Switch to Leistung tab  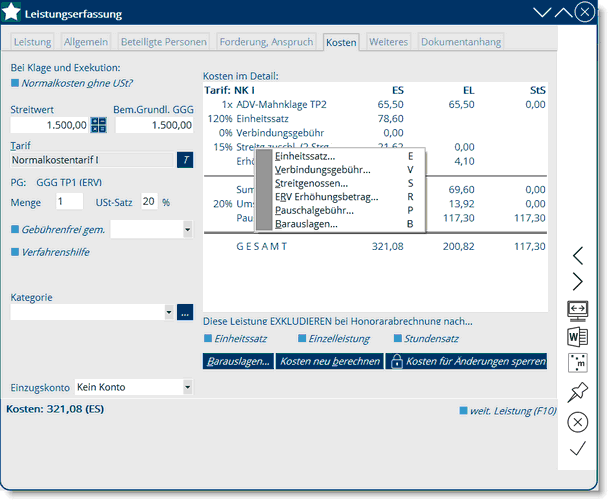(32, 42)
